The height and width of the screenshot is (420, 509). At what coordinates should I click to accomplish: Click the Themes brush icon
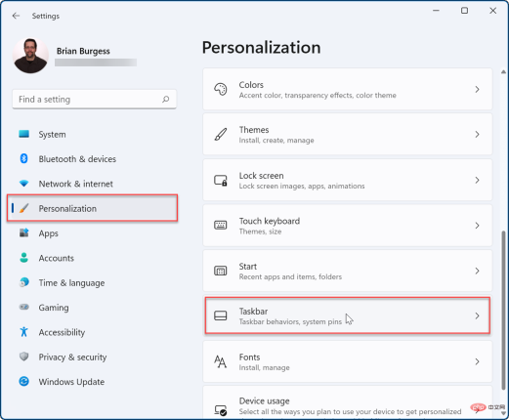tap(221, 134)
